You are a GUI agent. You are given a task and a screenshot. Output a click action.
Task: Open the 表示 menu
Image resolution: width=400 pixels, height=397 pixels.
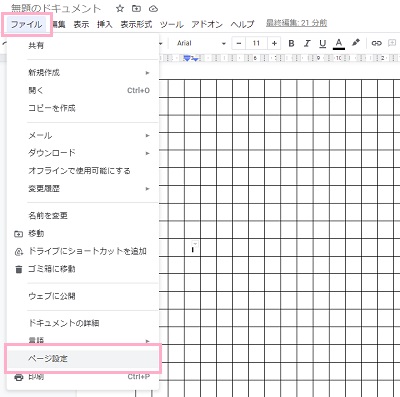(x=81, y=24)
